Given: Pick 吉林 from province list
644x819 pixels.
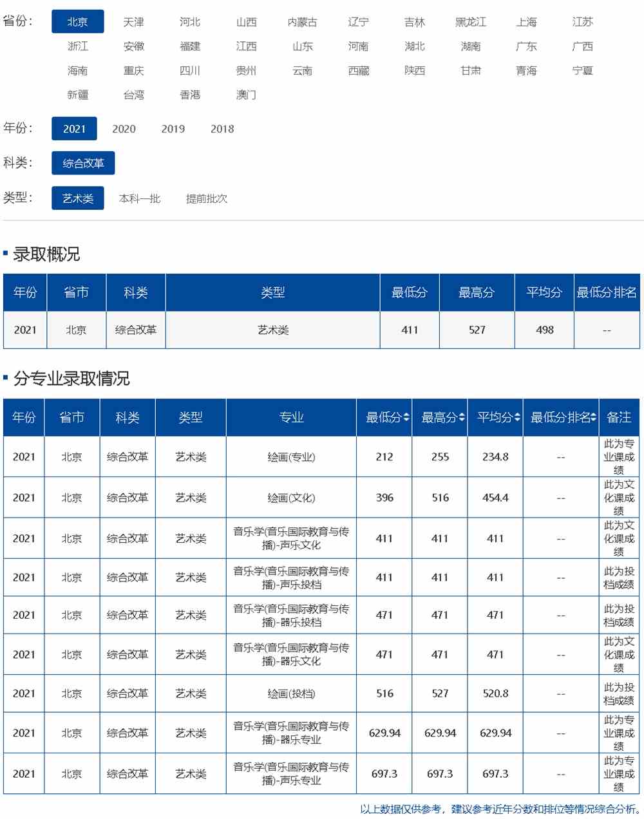Looking at the screenshot, I should [415, 22].
